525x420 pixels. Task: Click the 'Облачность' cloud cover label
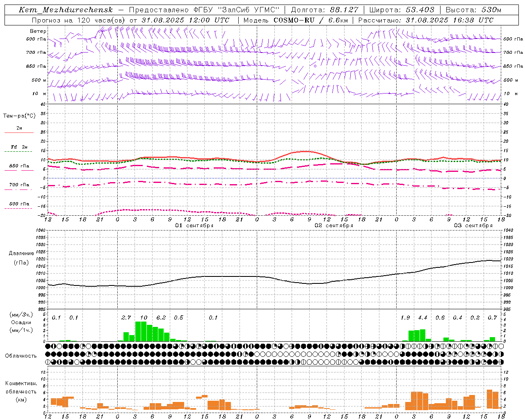(x=21, y=356)
